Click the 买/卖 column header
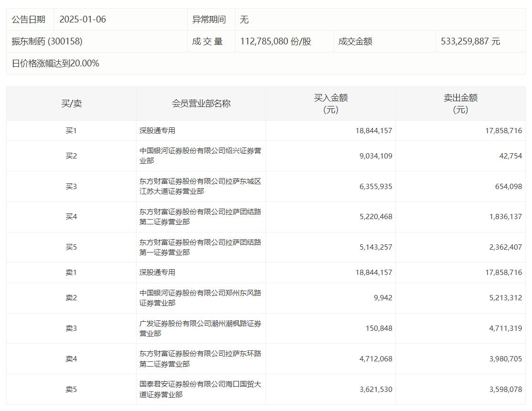The height and width of the screenshot is (411, 532). coord(71,104)
